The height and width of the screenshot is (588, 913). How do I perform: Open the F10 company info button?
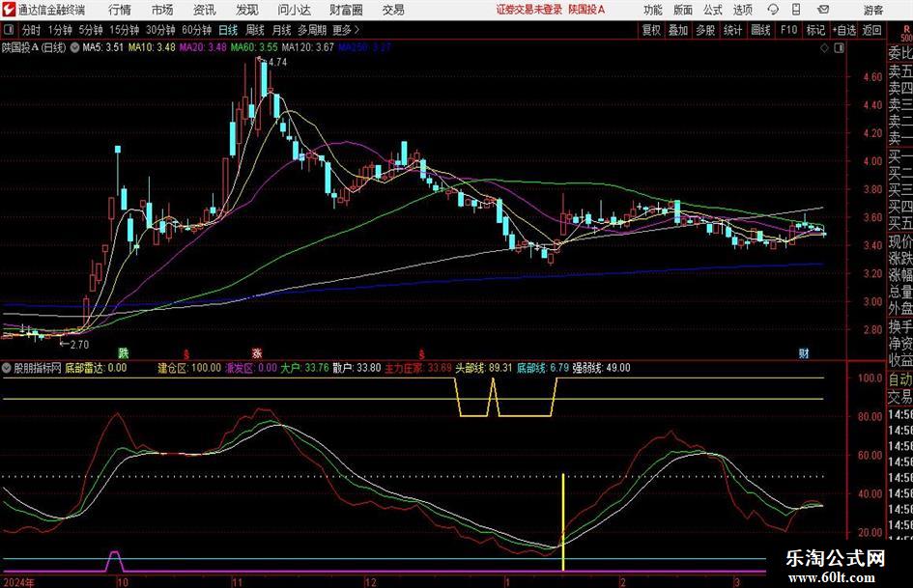pos(788,30)
